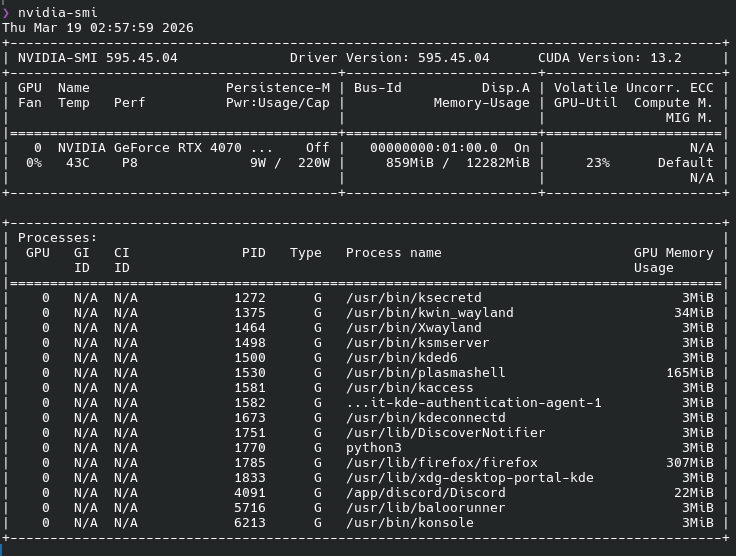The image size is (736, 556).
Task: Click process name '/usr/bin/Xwayland'
Action: pos(414,328)
